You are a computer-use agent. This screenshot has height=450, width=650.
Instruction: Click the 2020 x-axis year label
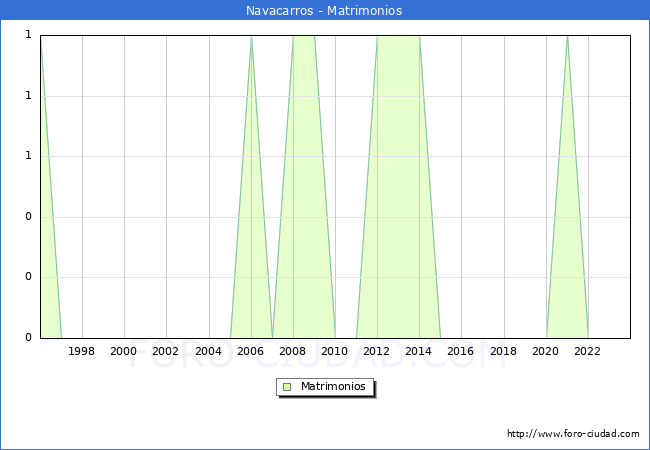pos(546,351)
